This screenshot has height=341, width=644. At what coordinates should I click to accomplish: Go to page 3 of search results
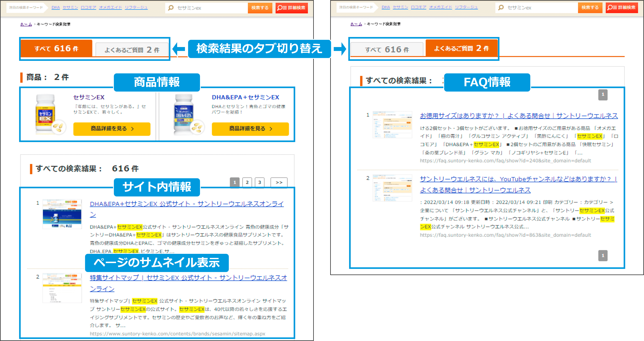260,182
